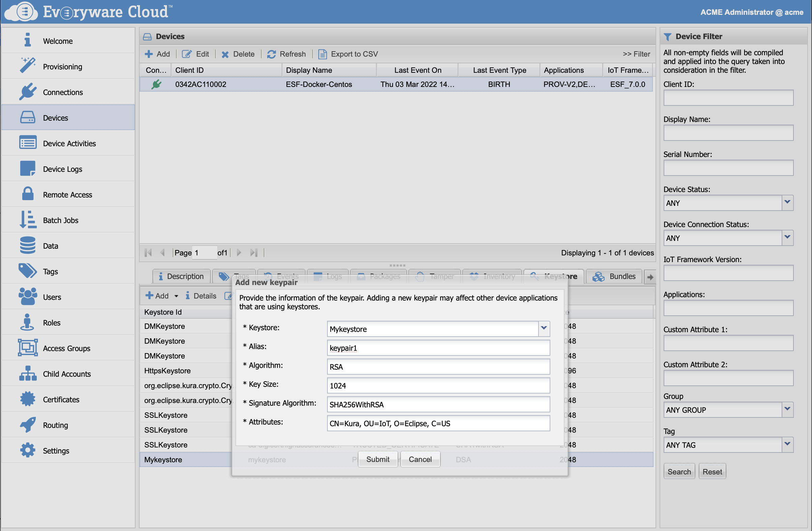View keystore Details
Image resolution: width=812 pixels, height=531 pixels.
click(201, 296)
